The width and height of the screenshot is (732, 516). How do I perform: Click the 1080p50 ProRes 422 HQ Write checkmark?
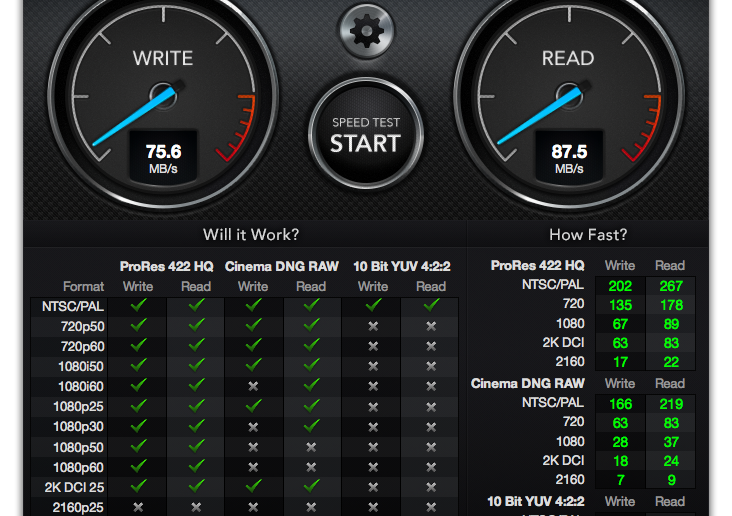tap(138, 446)
